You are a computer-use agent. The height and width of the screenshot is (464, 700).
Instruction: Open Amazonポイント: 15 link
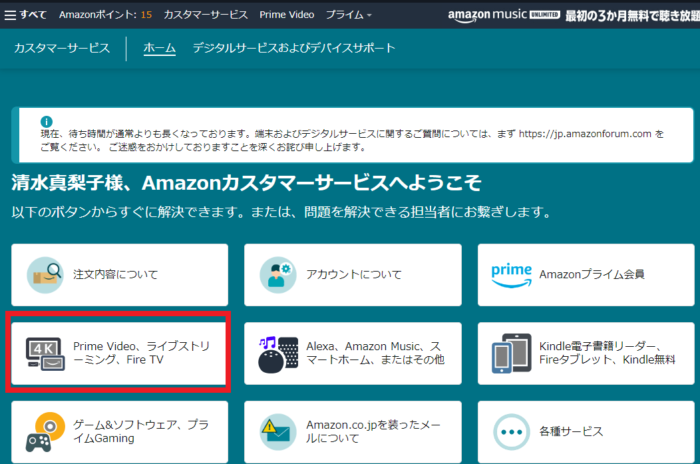tap(105, 15)
